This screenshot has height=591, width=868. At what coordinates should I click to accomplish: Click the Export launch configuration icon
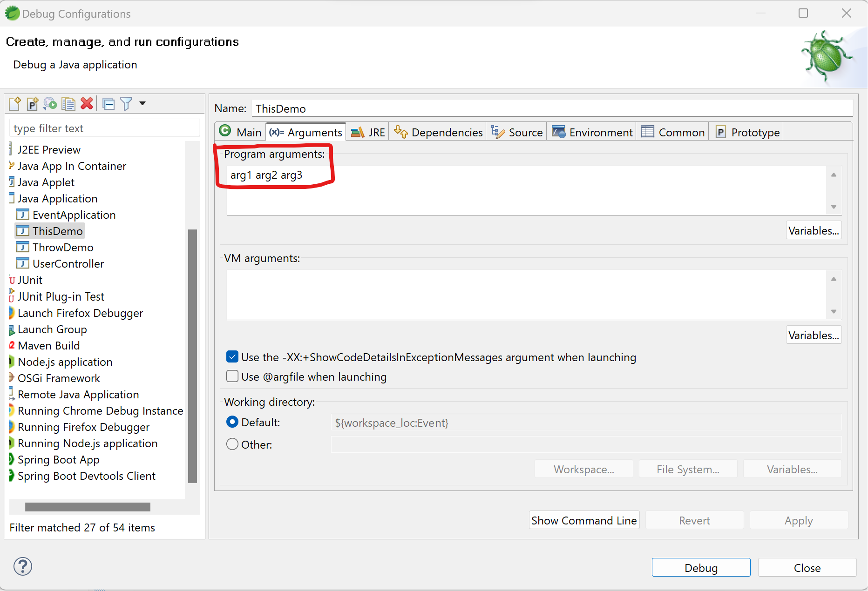(50, 103)
